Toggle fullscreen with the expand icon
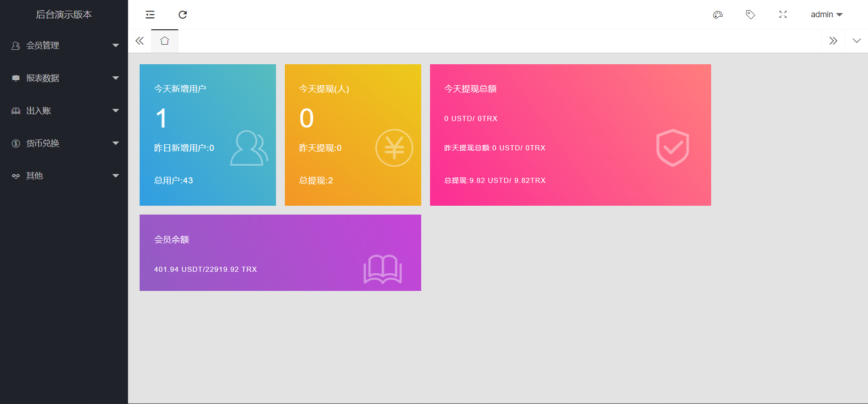 click(x=783, y=15)
